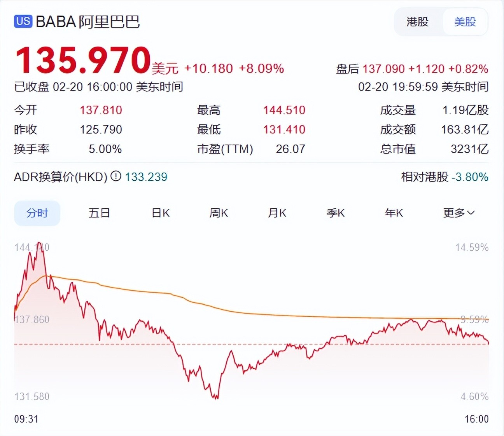The height and width of the screenshot is (436, 504).
Task: Click the ADR 133.239 converted price
Action: 146,177
